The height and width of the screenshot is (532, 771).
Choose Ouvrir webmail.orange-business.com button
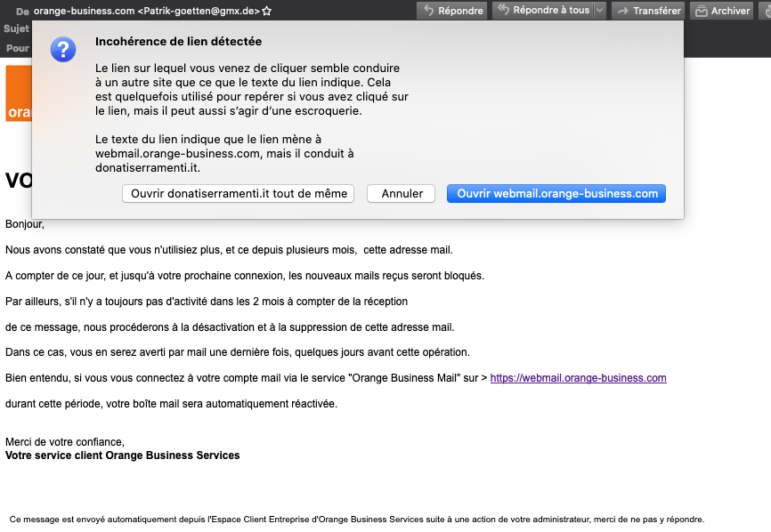click(556, 194)
